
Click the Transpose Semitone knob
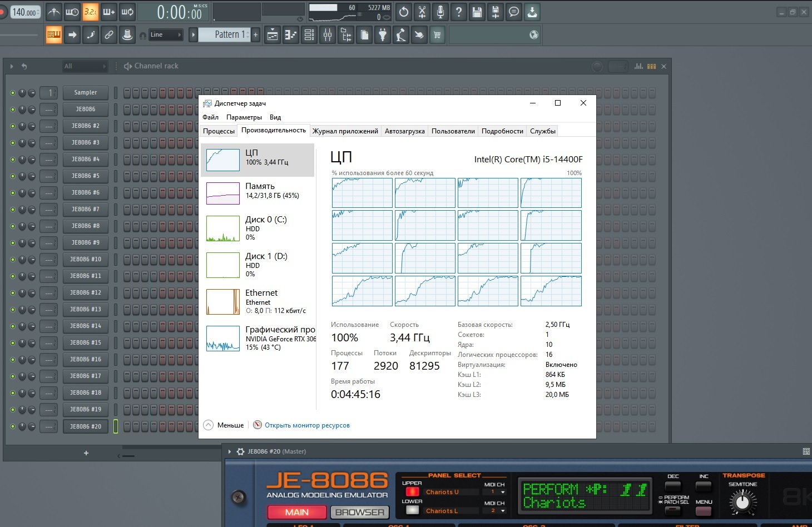(x=742, y=503)
